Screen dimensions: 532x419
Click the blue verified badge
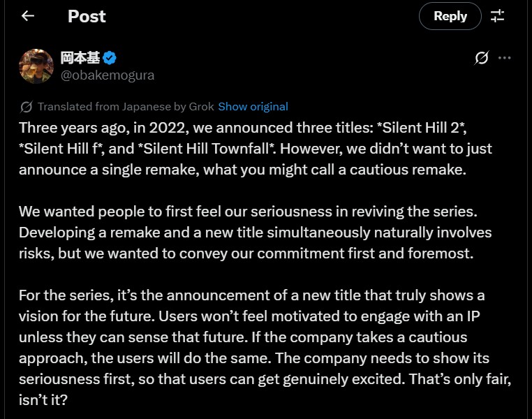click(x=110, y=58)
